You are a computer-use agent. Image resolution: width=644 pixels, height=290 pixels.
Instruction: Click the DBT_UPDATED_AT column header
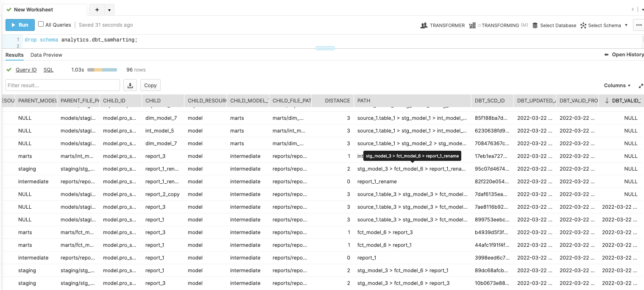pos(535,100)
